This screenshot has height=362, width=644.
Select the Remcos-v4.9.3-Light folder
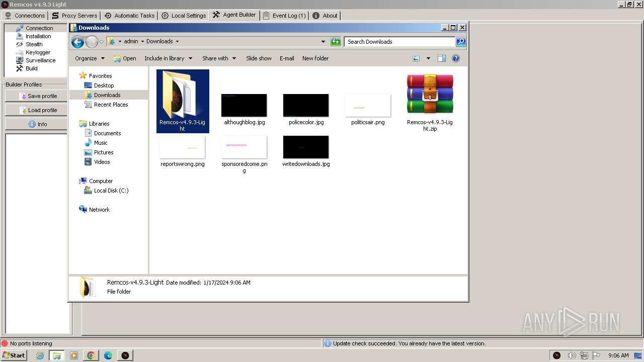[182, 101]
